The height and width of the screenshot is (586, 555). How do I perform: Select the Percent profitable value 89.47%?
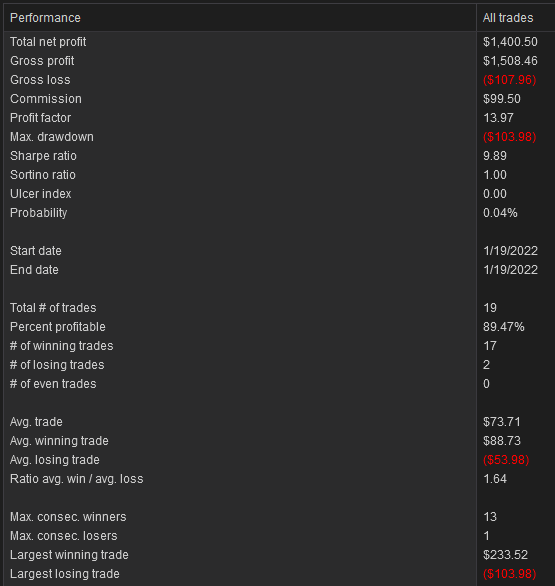click(x=503, y=327)
